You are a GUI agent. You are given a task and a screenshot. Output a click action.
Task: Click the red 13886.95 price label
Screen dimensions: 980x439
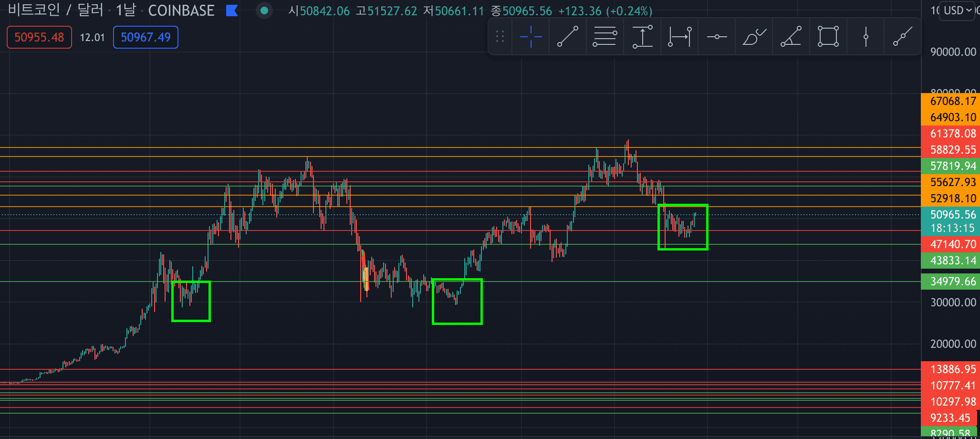950,369
